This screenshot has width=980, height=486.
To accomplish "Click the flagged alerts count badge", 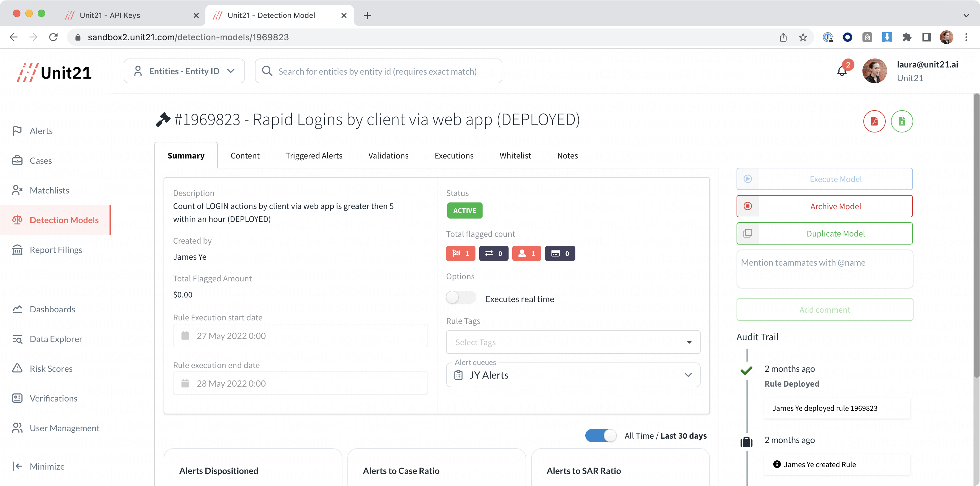I will click(460, 254).
